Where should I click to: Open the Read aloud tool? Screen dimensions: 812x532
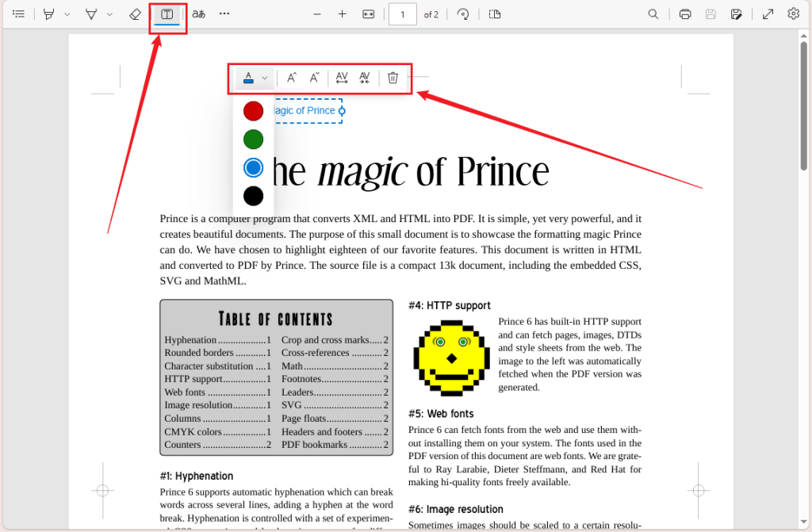point(198,14)
